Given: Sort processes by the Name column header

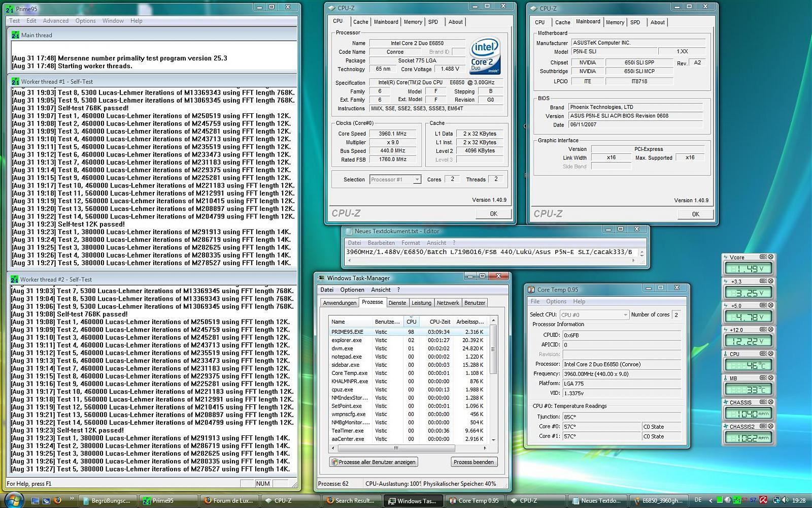Looking at the screenshot, I should point(350,322).
